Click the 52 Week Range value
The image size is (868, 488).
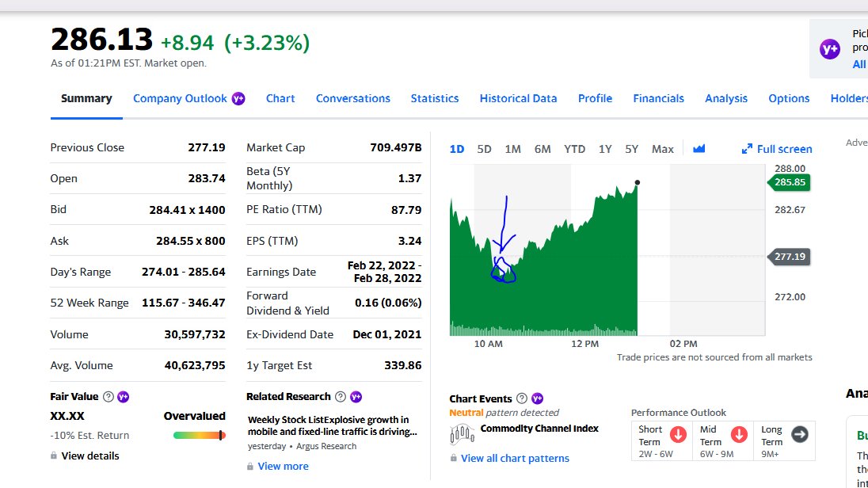(x=183, y=303)
